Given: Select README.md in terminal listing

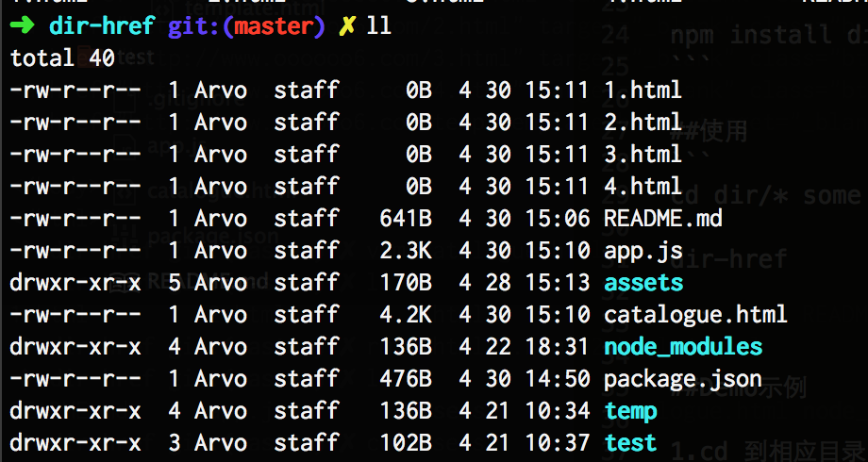Looking at the screenshot, I should coord(663,218).
